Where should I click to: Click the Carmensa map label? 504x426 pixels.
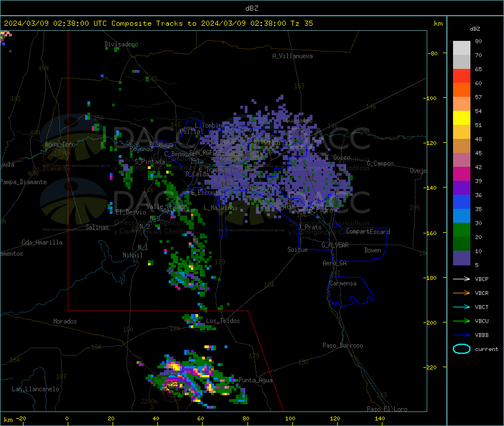click(343, 283)
